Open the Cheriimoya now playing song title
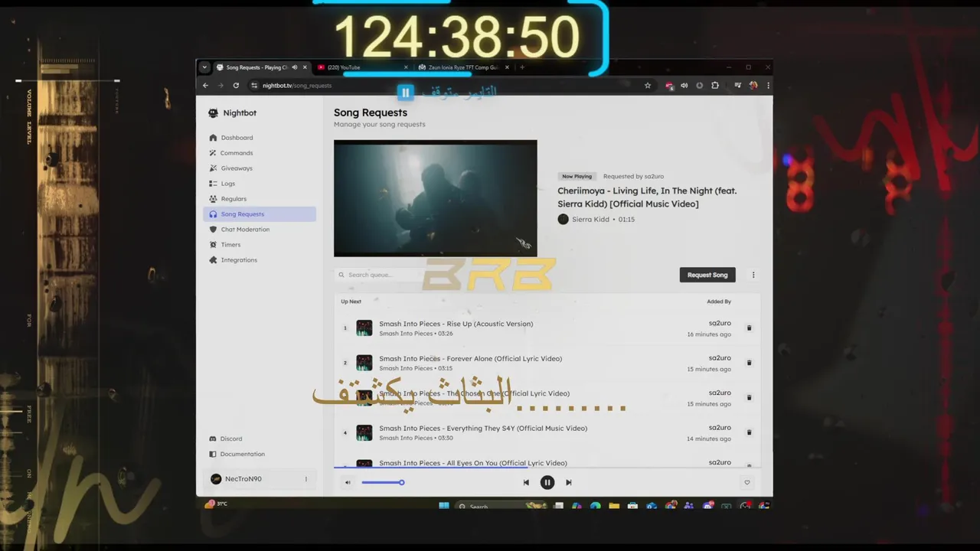Image resolution: width=980 pixels, height=551 pixels. [x=647, y=197]
